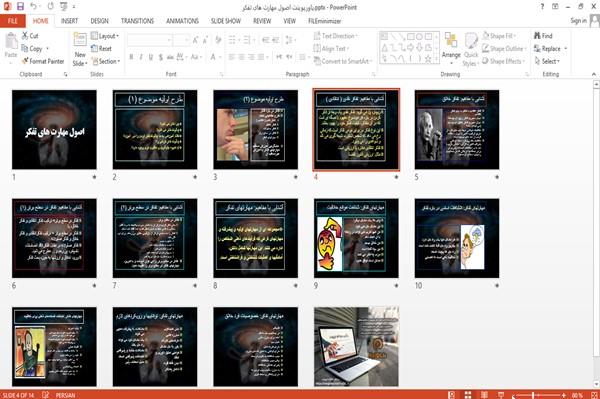The image size is (600, 399).
Task: Switch to the SLIDE SHOW tab
Action: [226, 21]
